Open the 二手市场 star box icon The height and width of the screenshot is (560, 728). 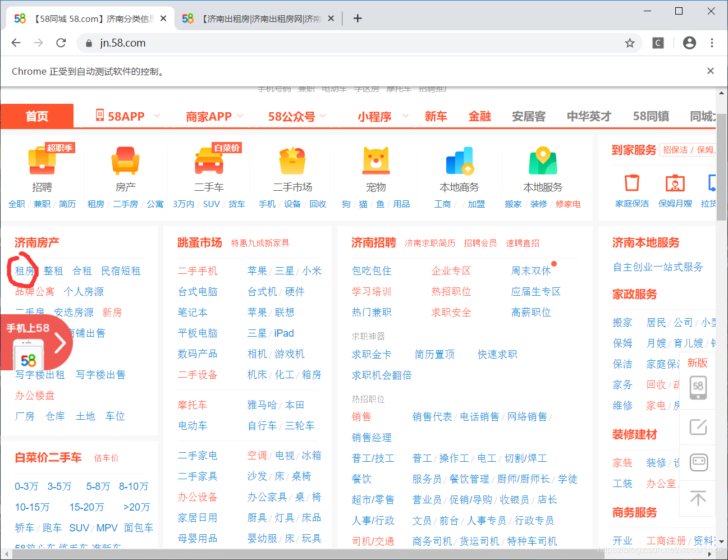click(292, 160)
